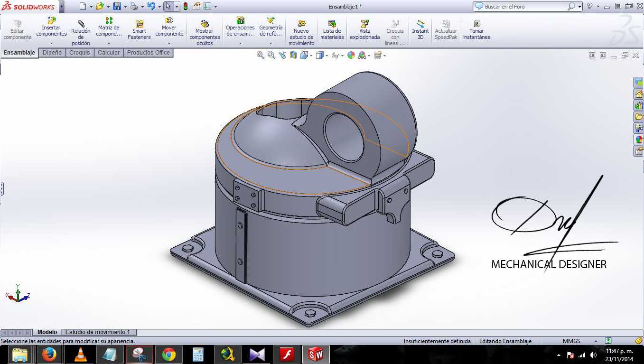Expand the SolidWorks menu flyout arrow
Viewport: 644px width, 364px height.
62,7
